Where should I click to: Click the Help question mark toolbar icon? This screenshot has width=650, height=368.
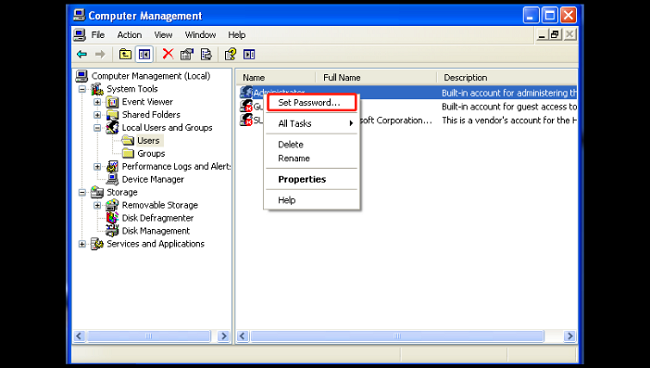coord(230,54)
